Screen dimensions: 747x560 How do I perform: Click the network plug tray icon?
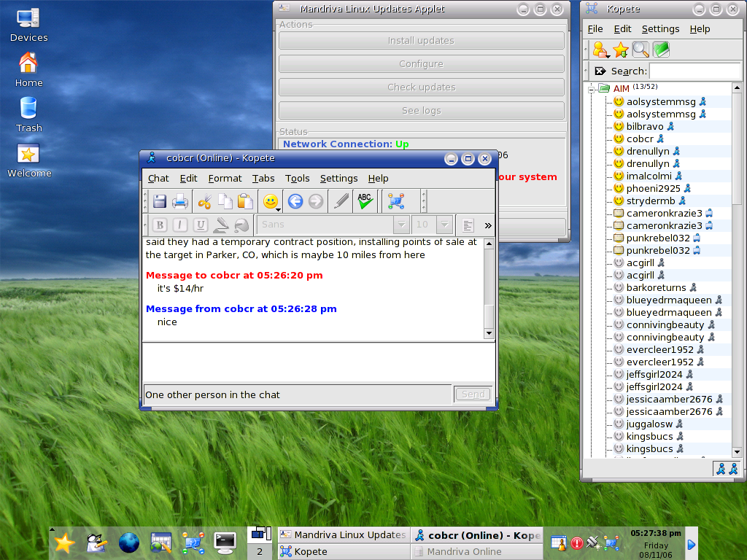point(594,542)
